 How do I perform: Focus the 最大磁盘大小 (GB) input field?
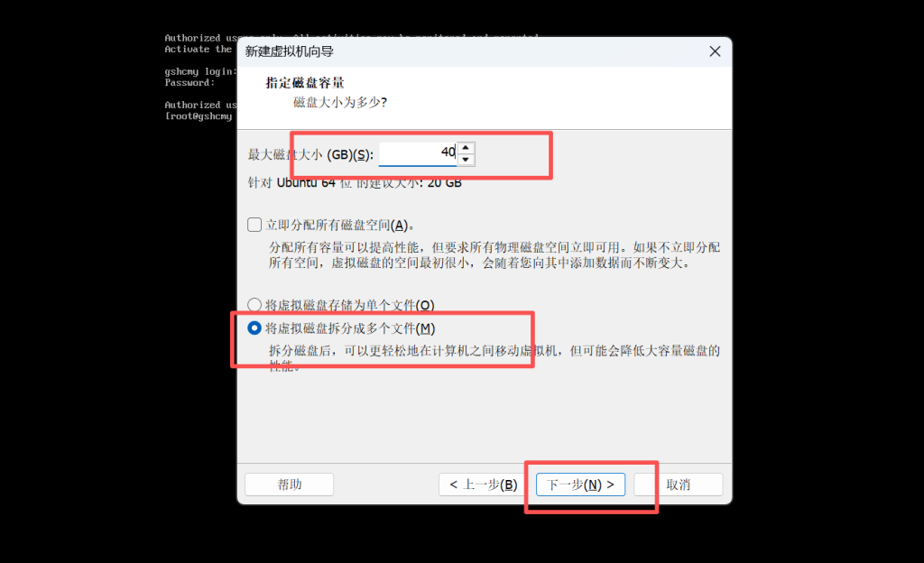[x=418, y=153]
